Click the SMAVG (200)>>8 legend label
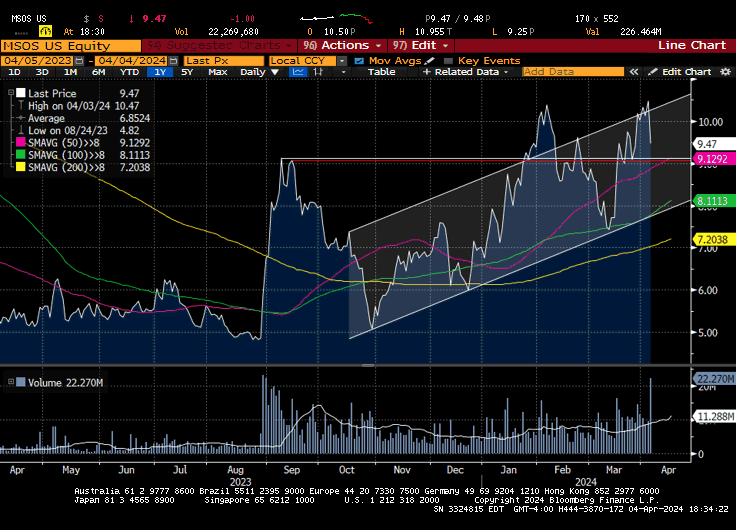Viewport: 736px width, 530px height. click(66, 167)
